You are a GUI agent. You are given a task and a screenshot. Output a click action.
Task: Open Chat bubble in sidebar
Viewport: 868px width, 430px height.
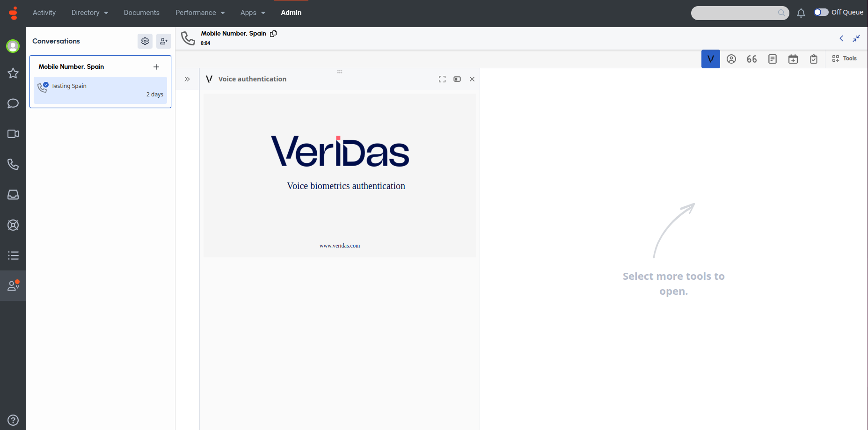tap(13, 103)
